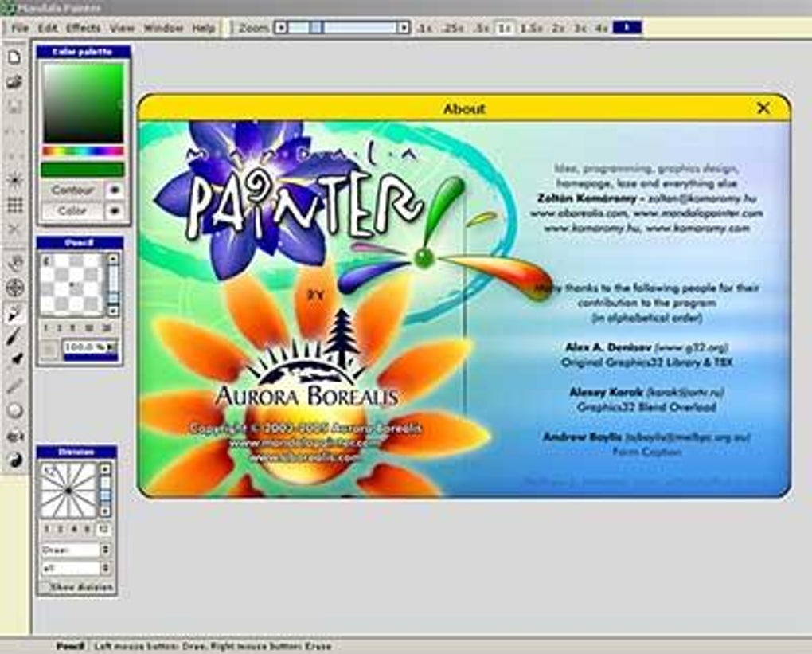This screenshot has width=812, height=654.
Task: Close the About dialog
Action: pos(763,108)
